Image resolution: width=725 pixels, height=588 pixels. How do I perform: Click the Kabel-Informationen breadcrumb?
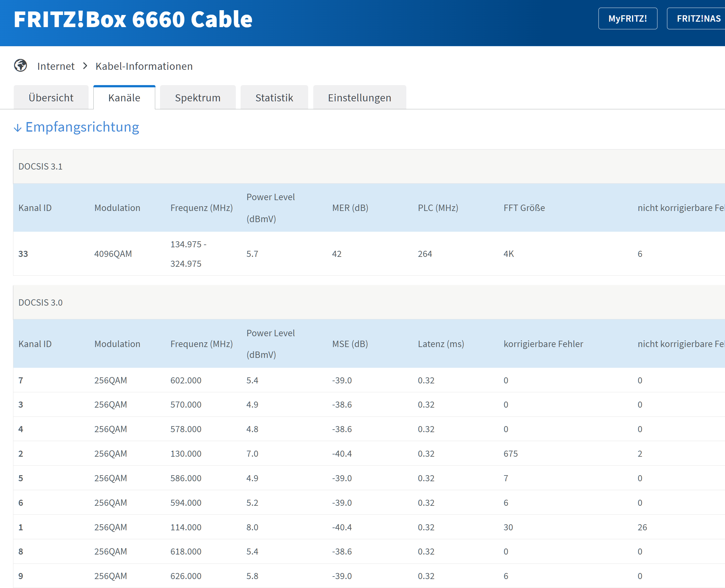coord(144,66)
